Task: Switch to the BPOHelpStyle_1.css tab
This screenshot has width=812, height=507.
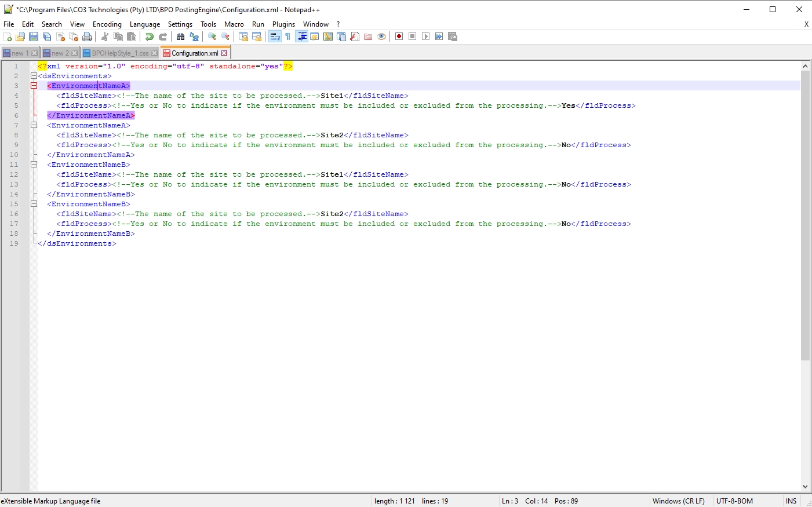Action: (120, 53)
